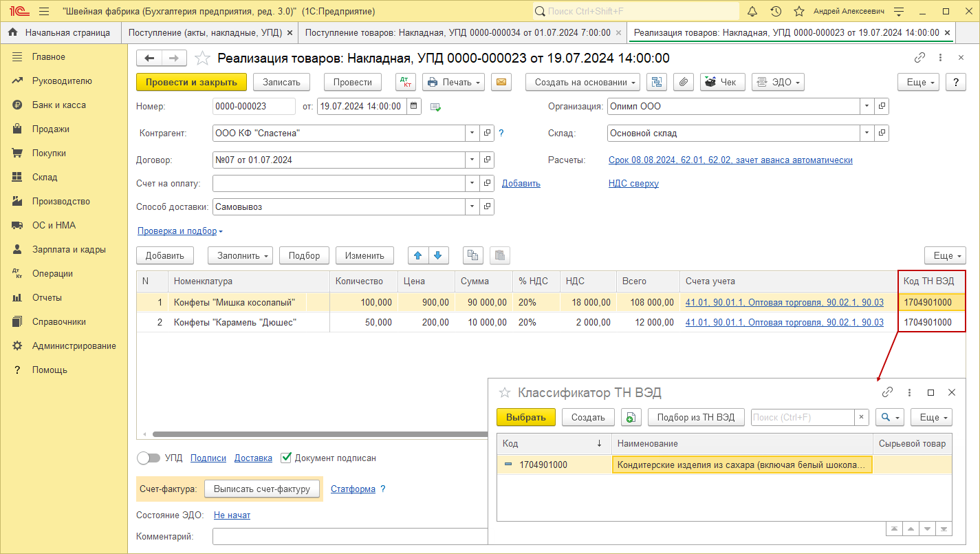The width and height of the screenshot is (980, 554).
Task: Open favorites star in title bar
Action: (798, 11)
